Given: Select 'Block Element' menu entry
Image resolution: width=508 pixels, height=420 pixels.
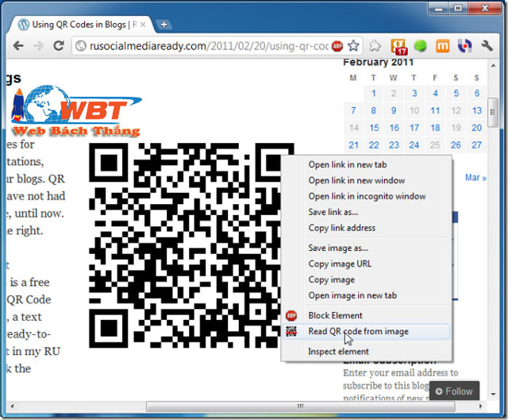Looking at the screenshot, I should coord(335,315).
